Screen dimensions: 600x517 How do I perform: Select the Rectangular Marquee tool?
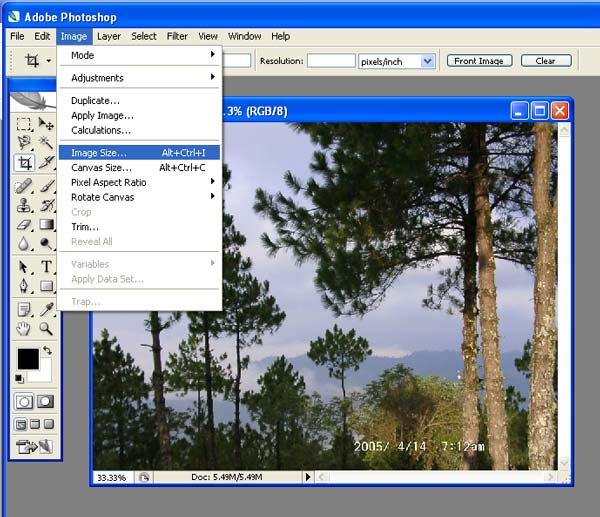(24, 125)
